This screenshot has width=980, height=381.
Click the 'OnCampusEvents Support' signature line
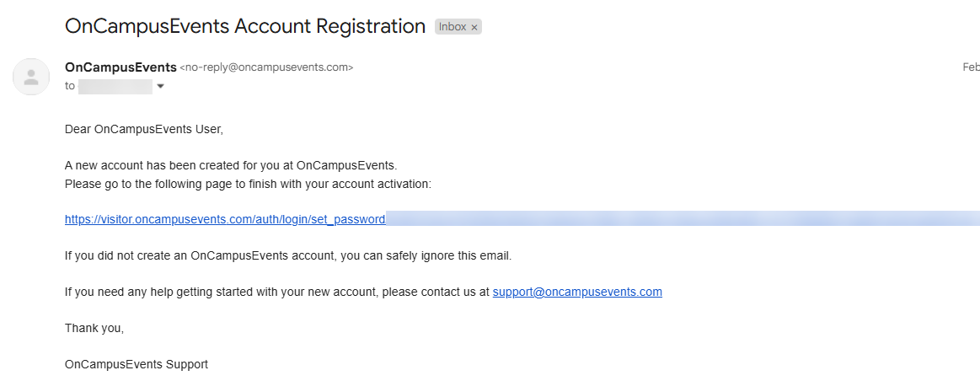point(137,364)
